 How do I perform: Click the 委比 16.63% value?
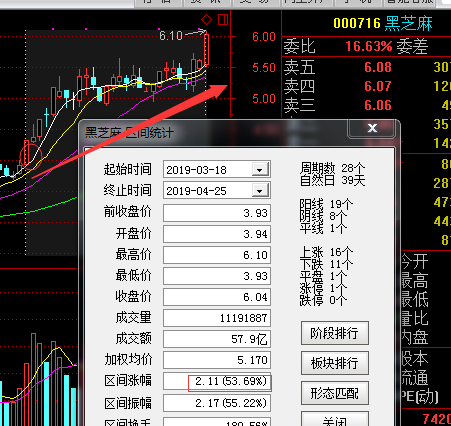369,46
